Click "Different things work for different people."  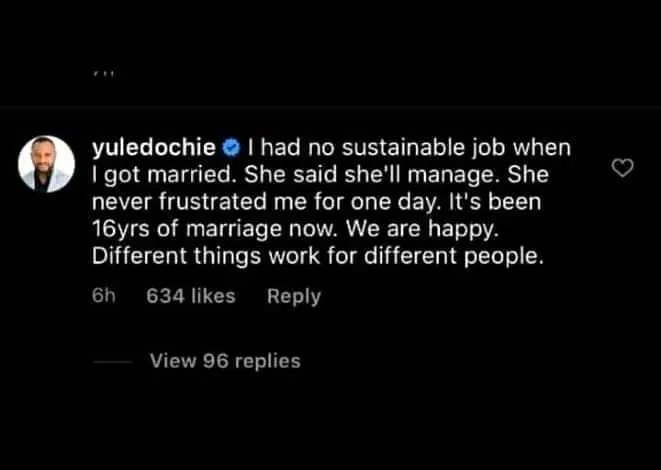[318, 255]
